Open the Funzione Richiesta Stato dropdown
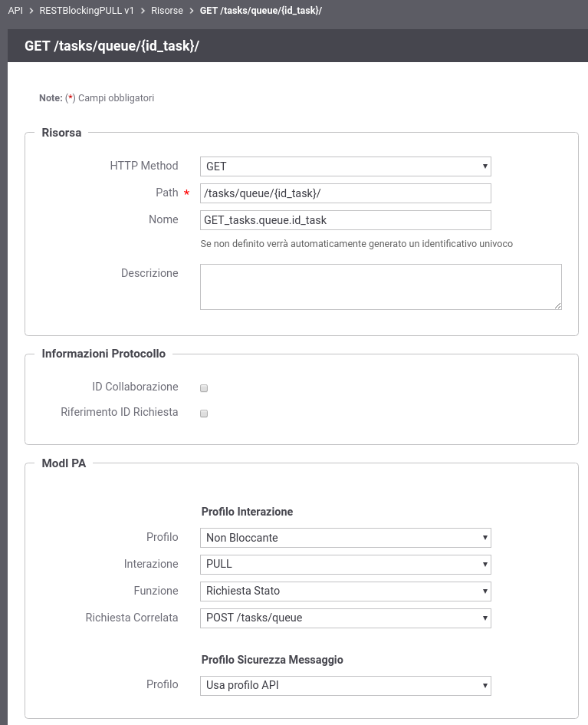Viewport: 588px width, 725px height. point(346,591)
